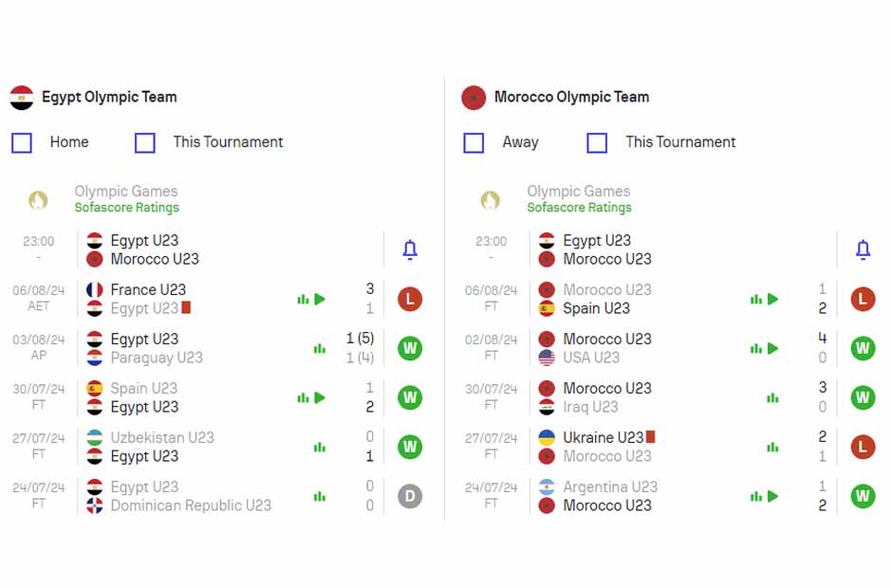The image size is (892, 588).
Task: Enable This Tournament filter for Morocco
Action: click(597, 143)
